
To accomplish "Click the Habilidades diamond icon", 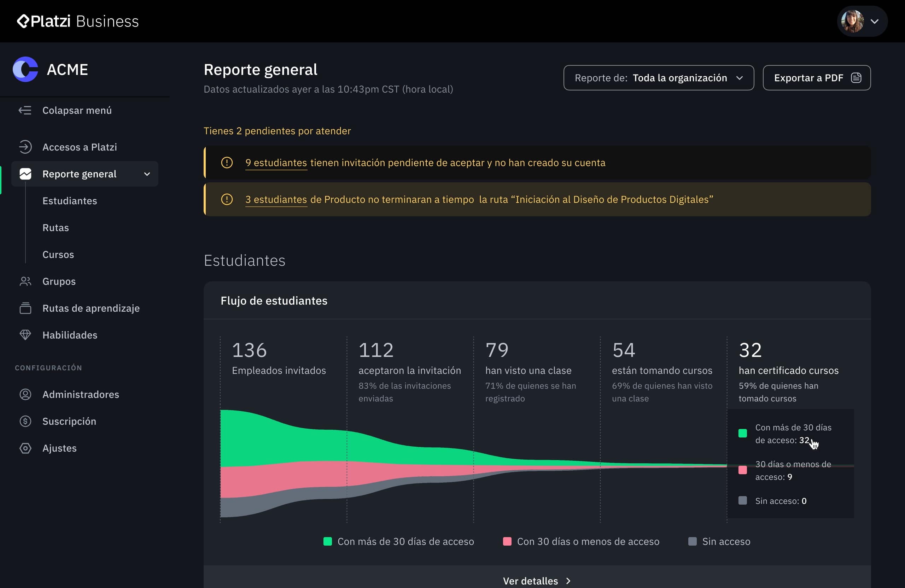I will click(x=25, y=335).
